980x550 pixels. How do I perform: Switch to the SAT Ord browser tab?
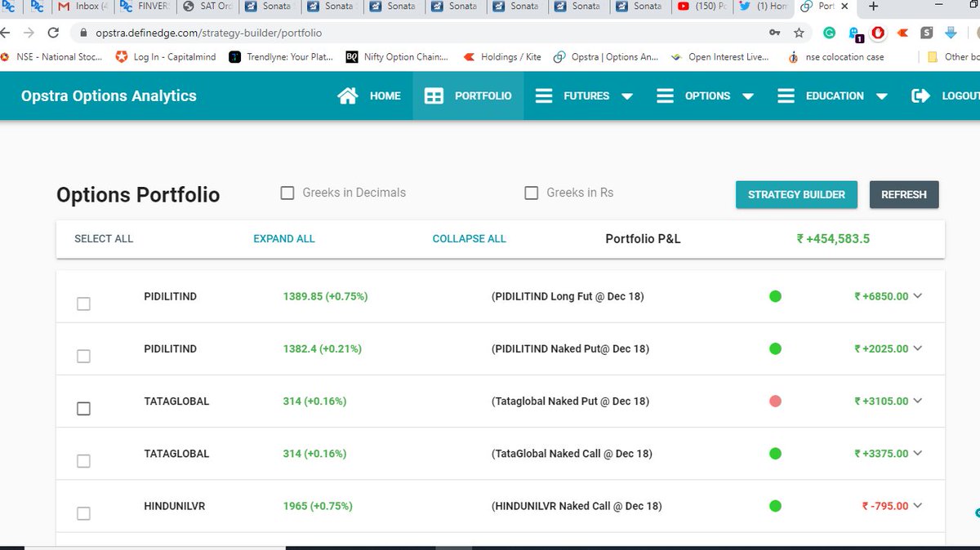coord(207,7)
